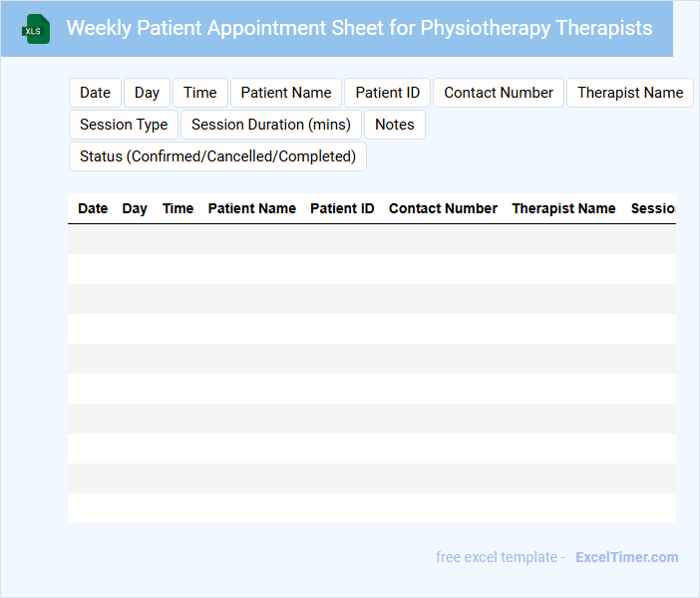
Task: Click the Therapist Name column header
Action: click(563, 208)
